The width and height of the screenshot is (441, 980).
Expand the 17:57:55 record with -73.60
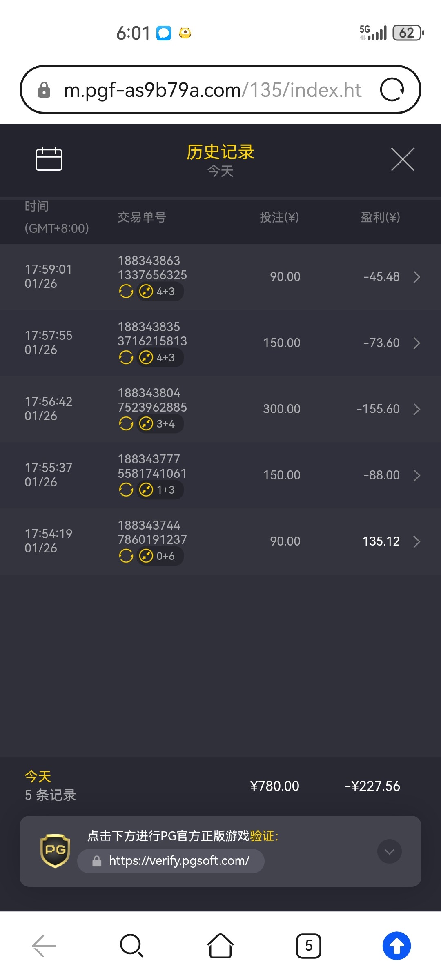tap(416, 343)
